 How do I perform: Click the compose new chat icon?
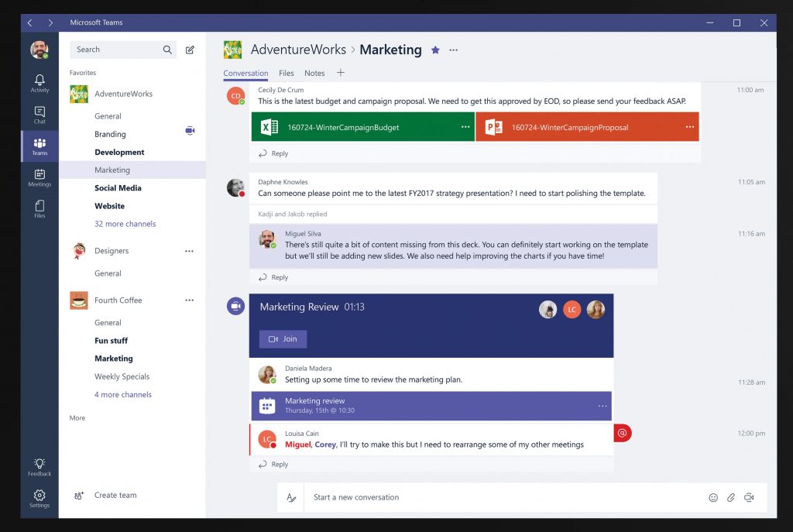tap(190, 50)
